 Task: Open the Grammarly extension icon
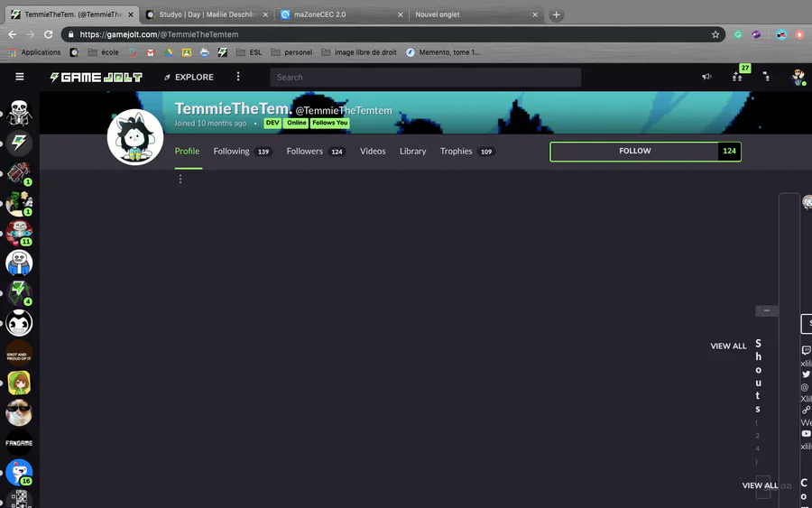point(738,34)
